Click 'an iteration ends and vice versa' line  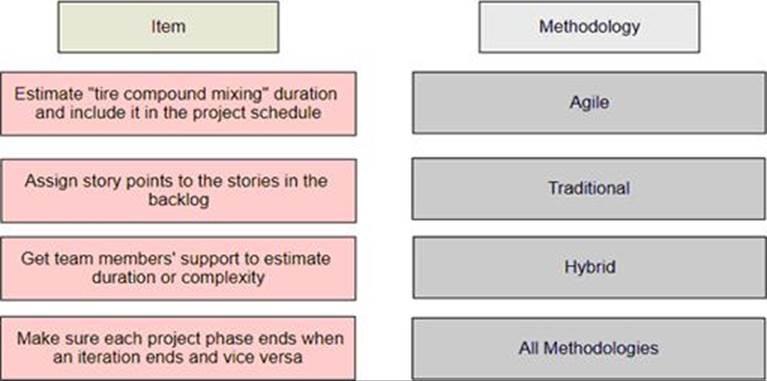pos(178,357)
